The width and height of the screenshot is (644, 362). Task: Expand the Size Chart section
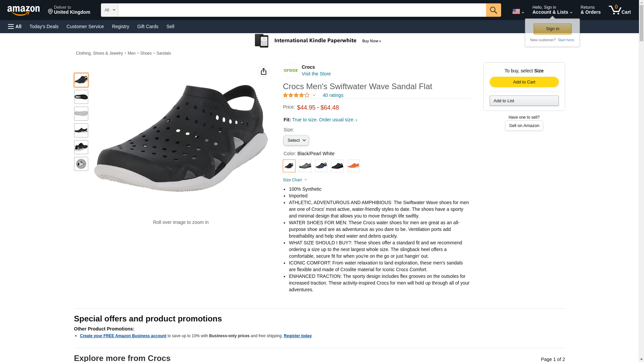click(x=295, y=180)
